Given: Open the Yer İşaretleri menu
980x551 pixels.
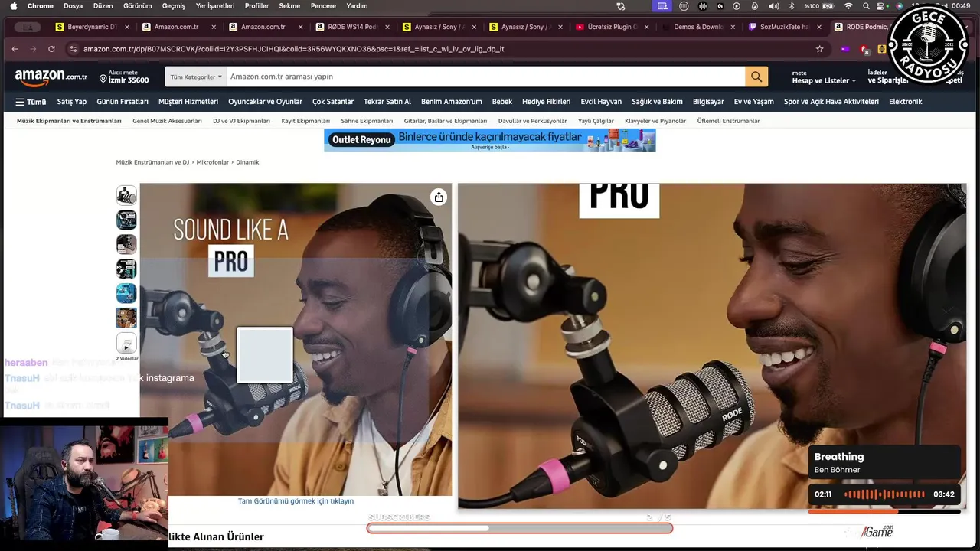Looking at the screenshot, I should [x=215, y=6].
